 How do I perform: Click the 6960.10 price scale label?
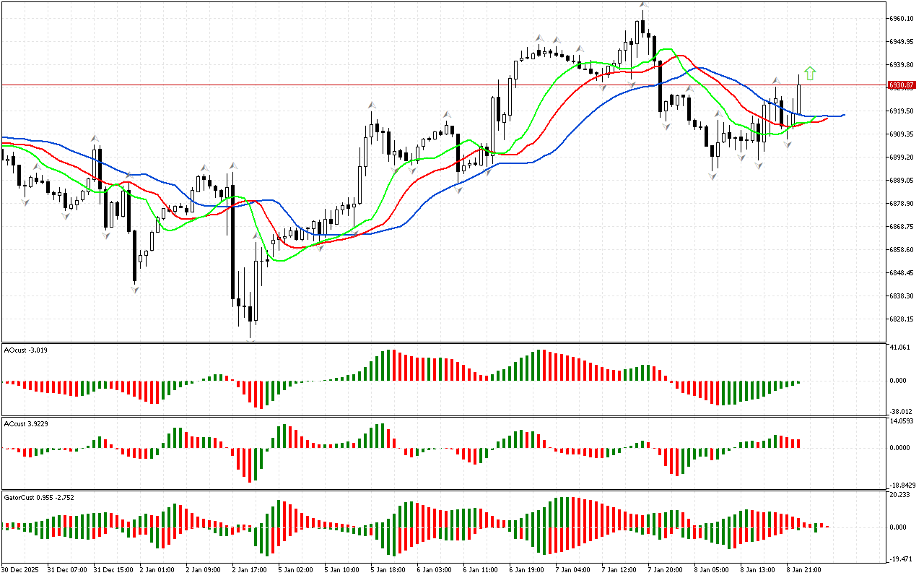coord(902,18)
